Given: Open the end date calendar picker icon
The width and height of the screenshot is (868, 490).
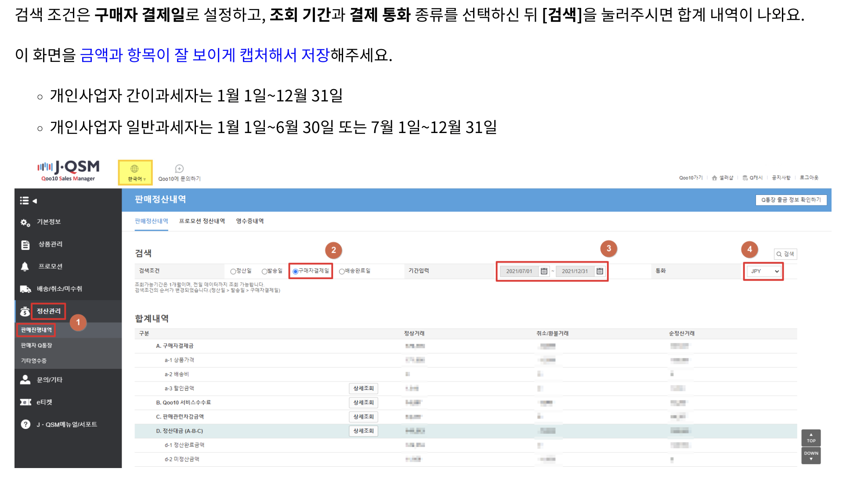Looking at the screenshot, I should click(x=600, y=271).
